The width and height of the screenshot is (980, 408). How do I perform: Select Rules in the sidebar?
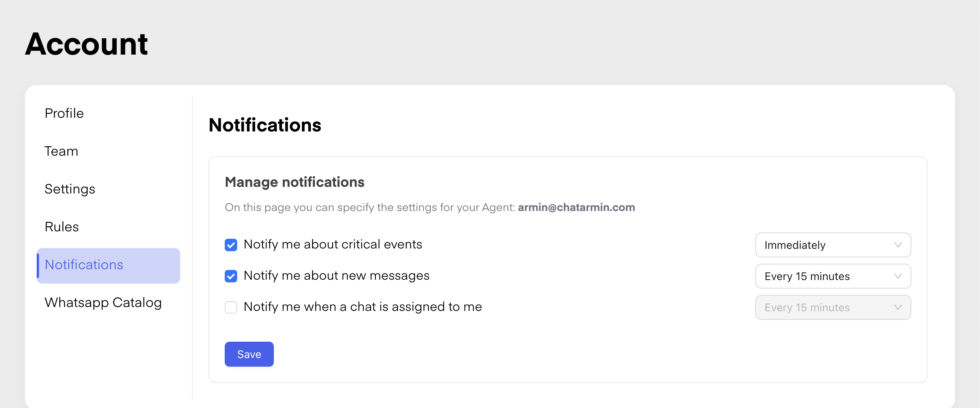pos(62,227)
